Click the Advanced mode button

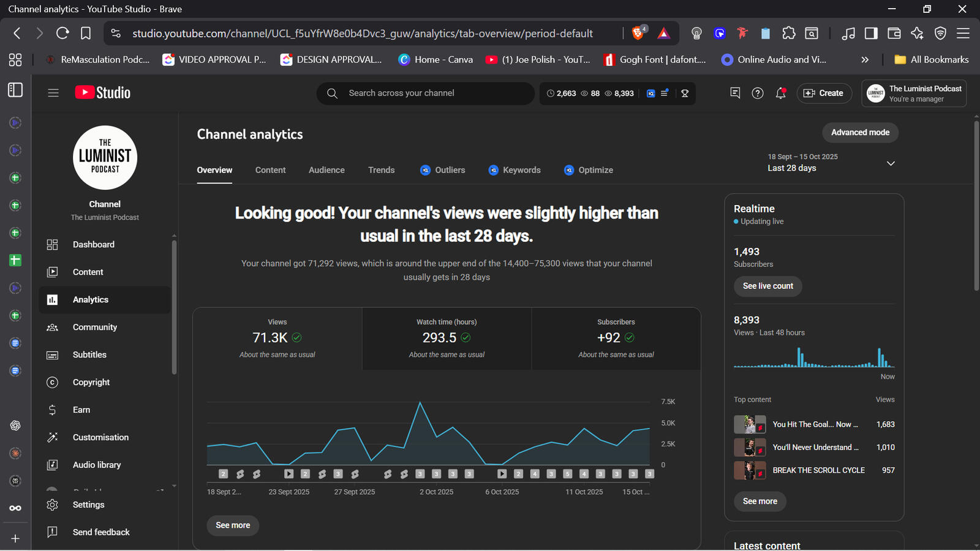pos(860,132)
